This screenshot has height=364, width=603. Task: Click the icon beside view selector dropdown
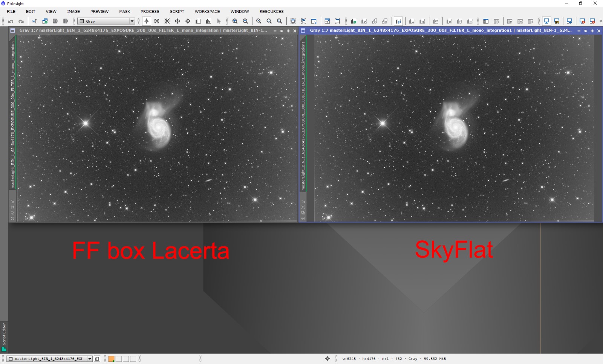97,359
